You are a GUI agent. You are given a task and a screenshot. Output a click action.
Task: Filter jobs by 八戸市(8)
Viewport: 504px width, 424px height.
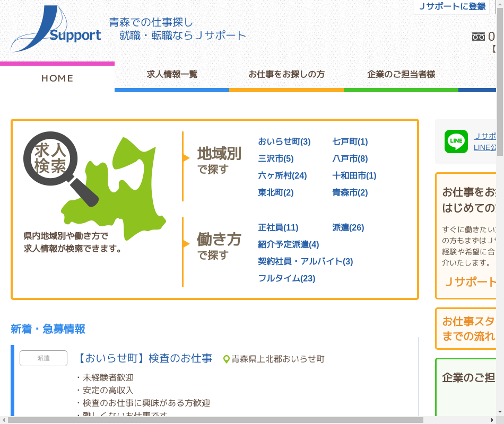pos(350,158)
